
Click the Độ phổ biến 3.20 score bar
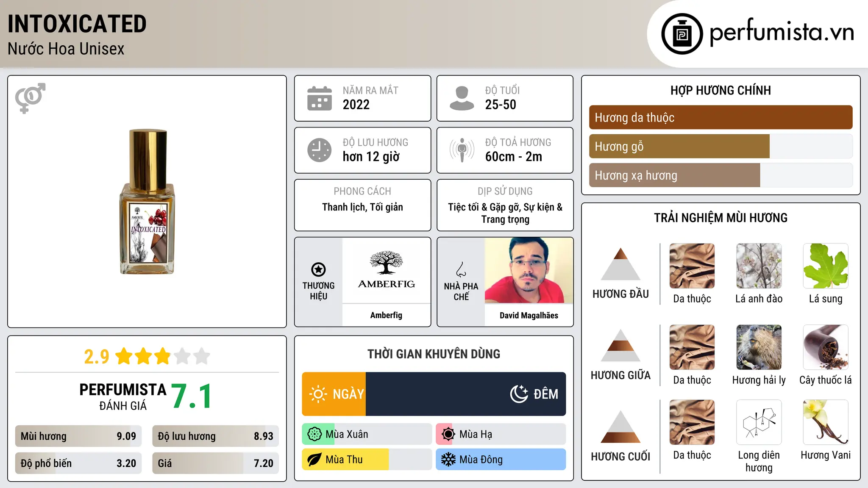pos(78,463)
